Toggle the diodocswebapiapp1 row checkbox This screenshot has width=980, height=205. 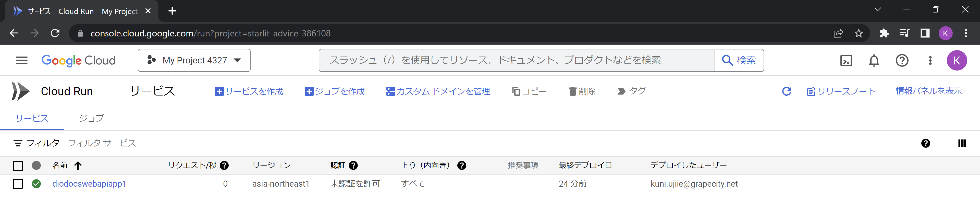pyautogui.click(x=18, y=184)
